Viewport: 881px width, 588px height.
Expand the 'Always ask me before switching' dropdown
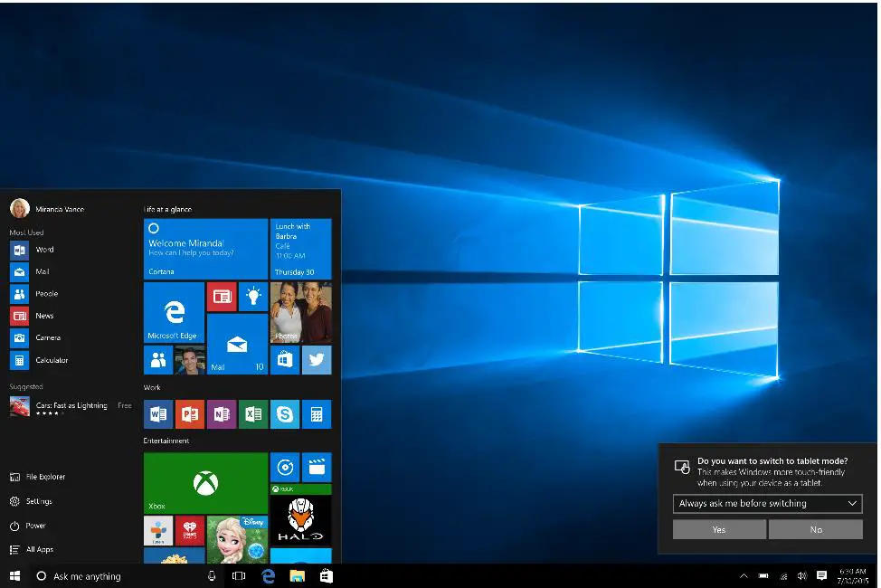[x=767, y=503]
